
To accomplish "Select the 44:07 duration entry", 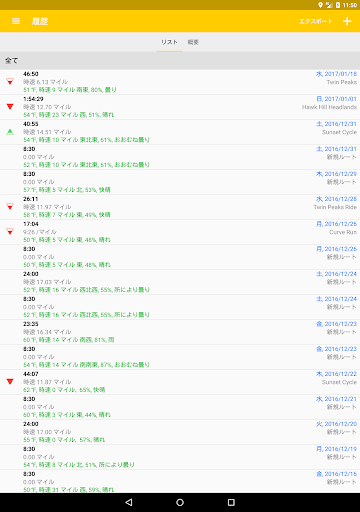I will pyautogui.click(x=31, y=374).
